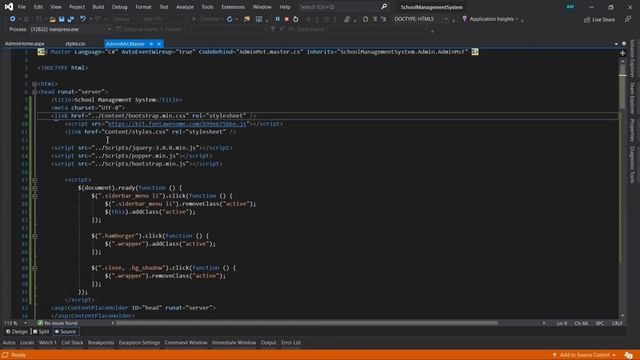Open the Project menu

(77, 7)
